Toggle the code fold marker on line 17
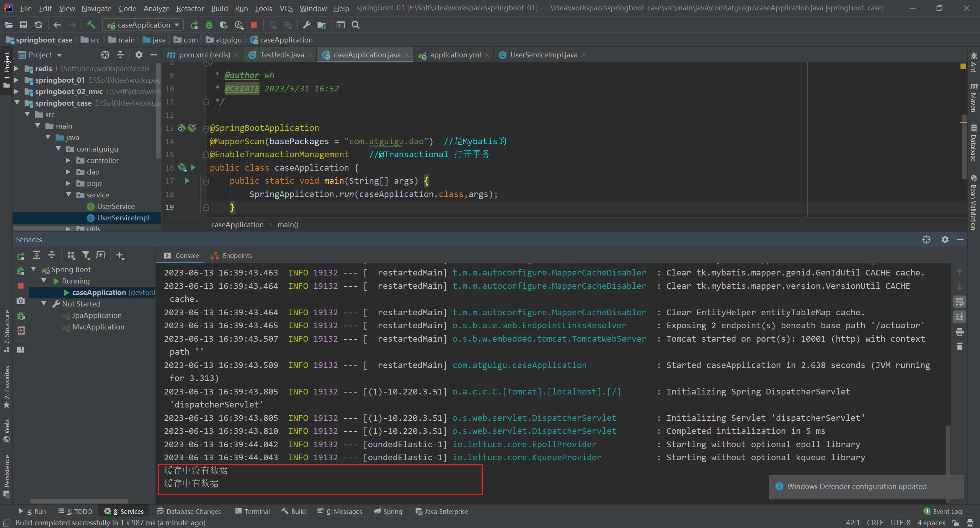Screen dimensions: 980x528 point(206,181)
